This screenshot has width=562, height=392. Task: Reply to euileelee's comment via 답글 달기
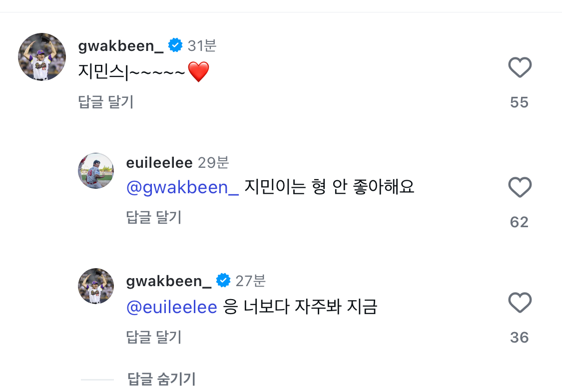click(x=154, y=217)
